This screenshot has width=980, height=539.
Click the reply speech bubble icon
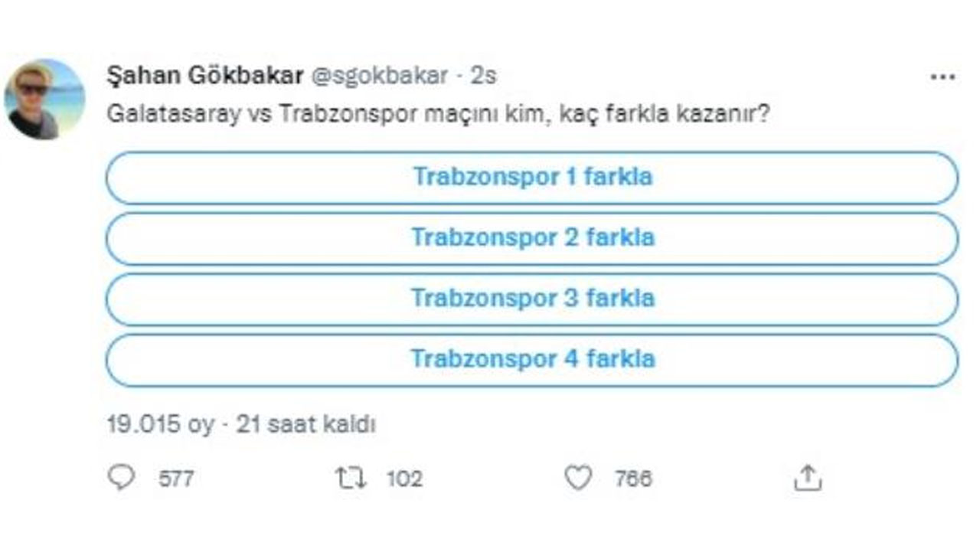point(121,479)
